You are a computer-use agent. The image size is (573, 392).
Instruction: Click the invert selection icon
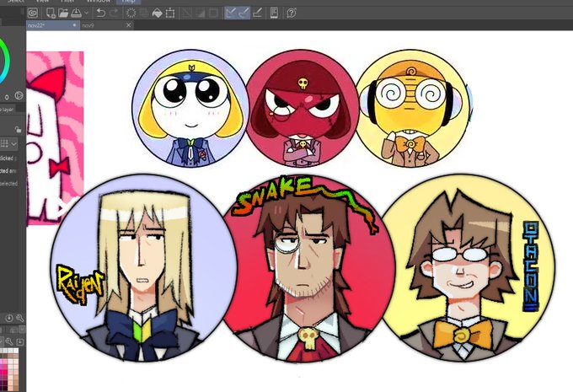coord(201,13)
